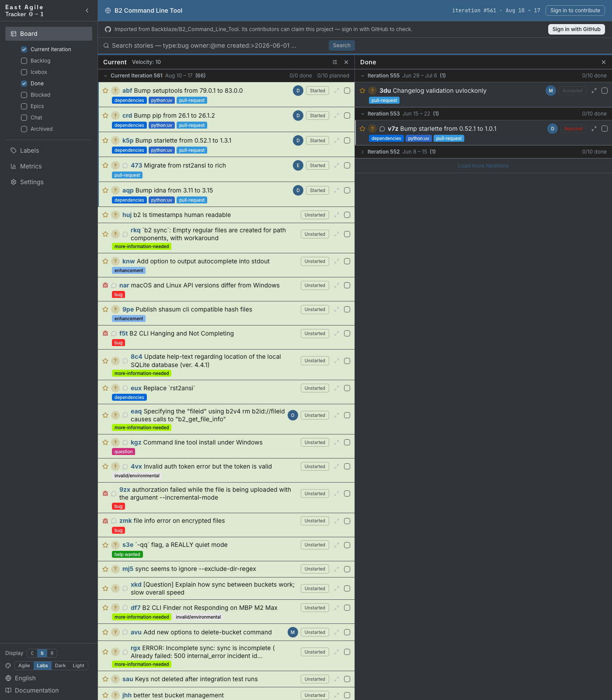Star the 's3e -qq flag' story
This screenshot has height=700, width=612.
point(105,545)
